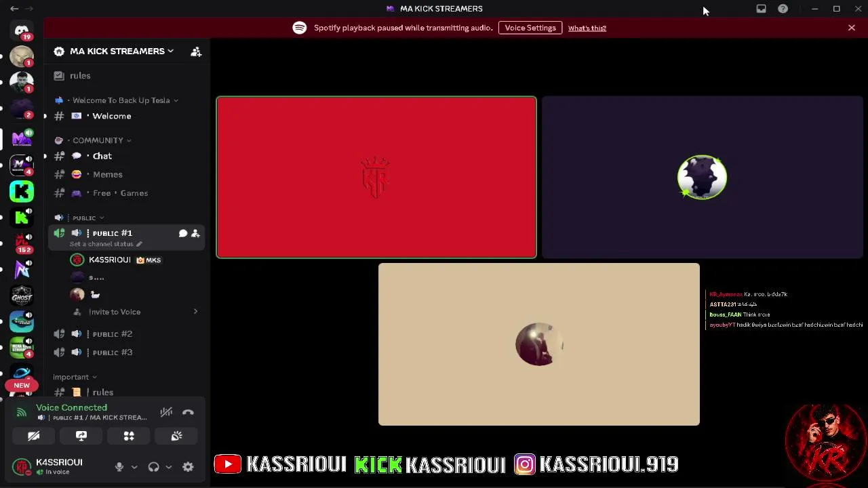The image size is (868, 488).
Task: Edit the channel status pencil icon
Action: point(139,244)
